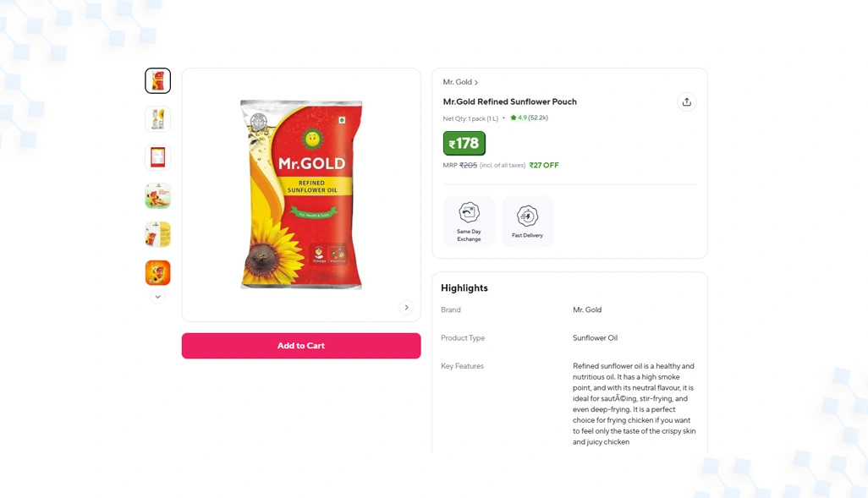Click the share icon beside product title
This screenshot has height=498, width=868.
686,101
